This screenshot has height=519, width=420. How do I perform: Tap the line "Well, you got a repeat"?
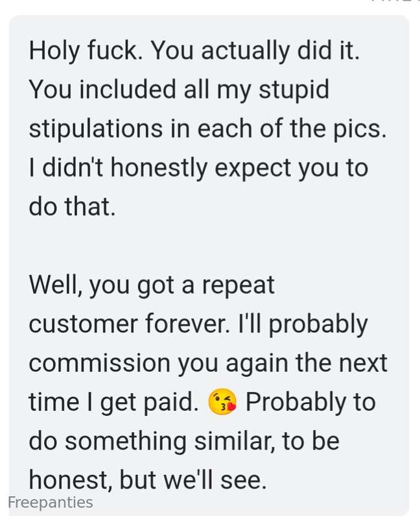tap(152, 285)
